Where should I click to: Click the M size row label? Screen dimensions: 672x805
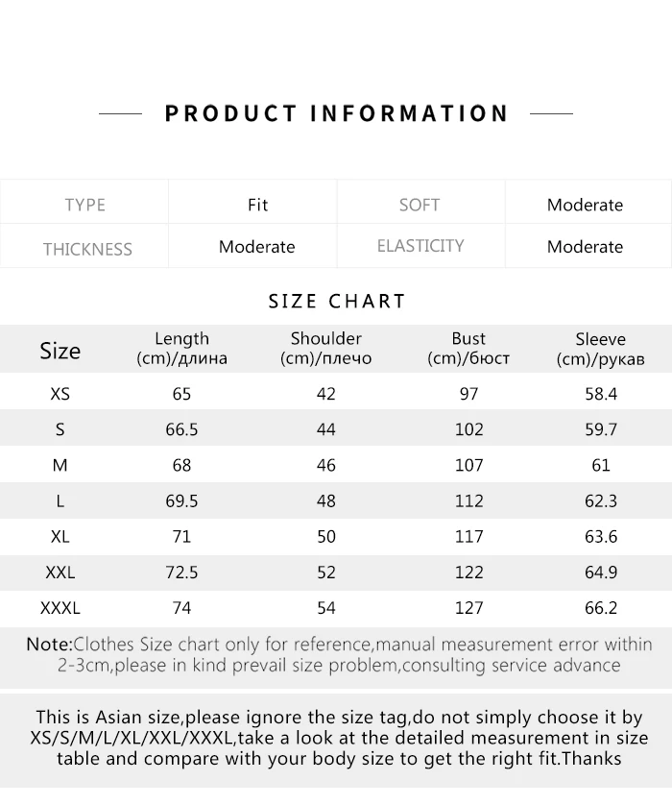point(60,465)
